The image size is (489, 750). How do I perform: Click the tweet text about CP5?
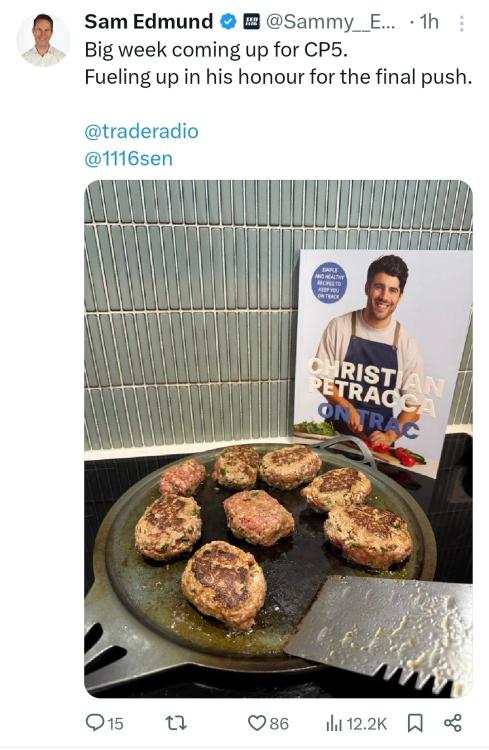click(278, 63)
